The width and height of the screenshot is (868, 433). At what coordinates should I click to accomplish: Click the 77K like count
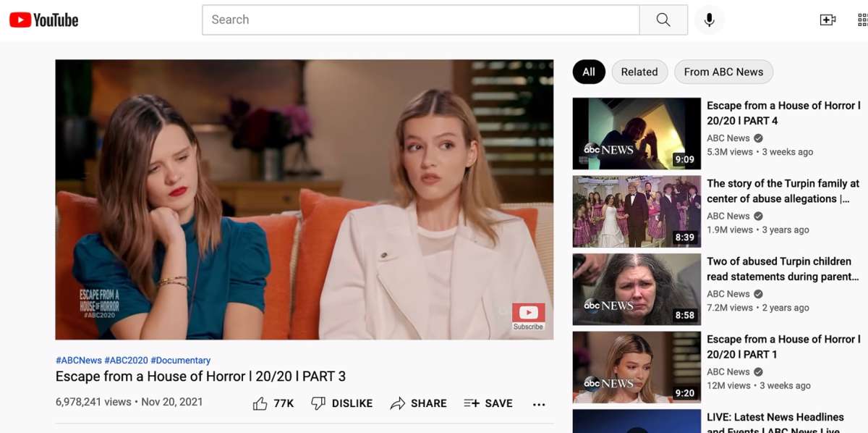(284, 403)
